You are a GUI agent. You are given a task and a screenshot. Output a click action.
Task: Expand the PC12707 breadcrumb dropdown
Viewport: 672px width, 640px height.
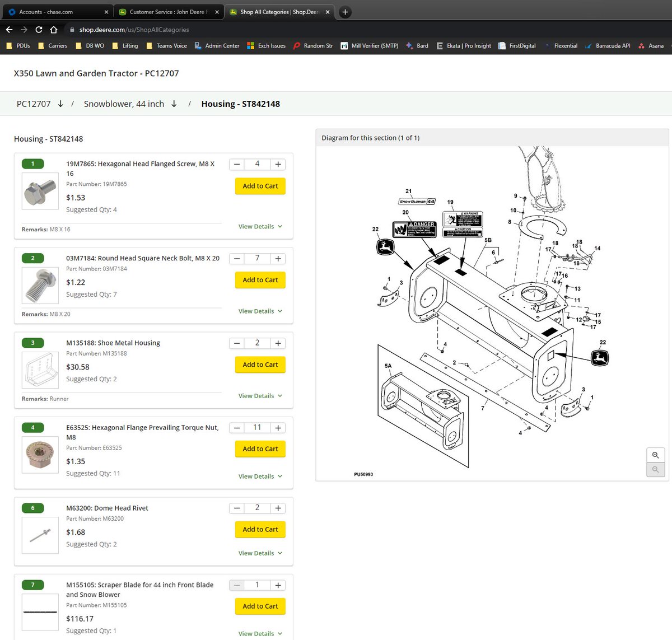(x=60, y=104)
